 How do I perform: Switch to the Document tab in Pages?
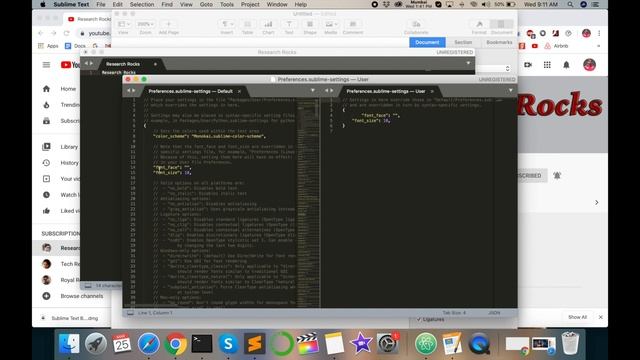tap(427, 42)
